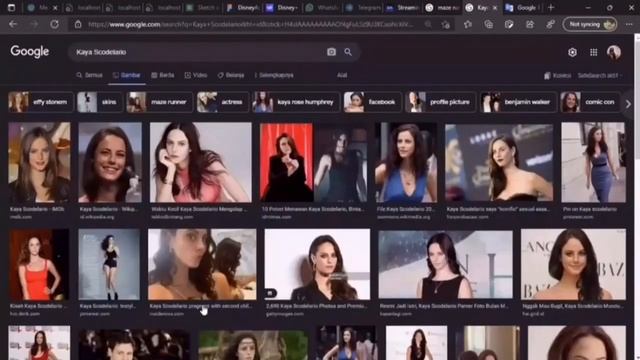Expand the Selengkapnya more menu
640x360 pixels.
[274, 75]
